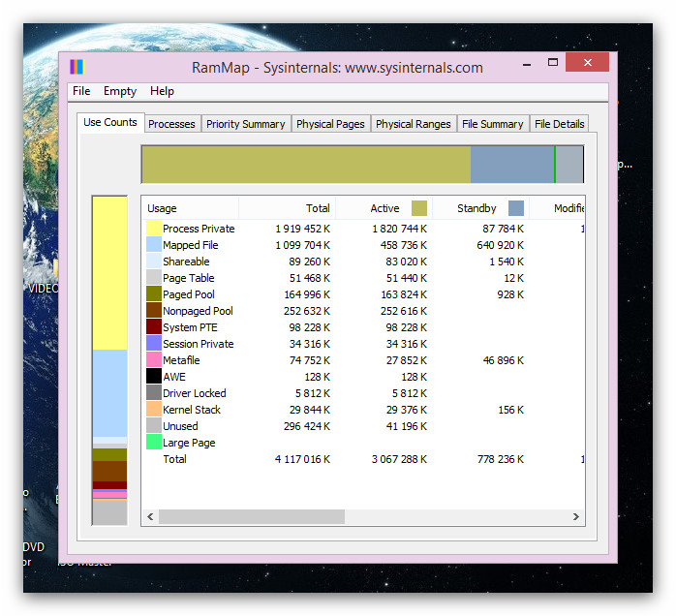Click the 4 117 016 K grand total

302,459
